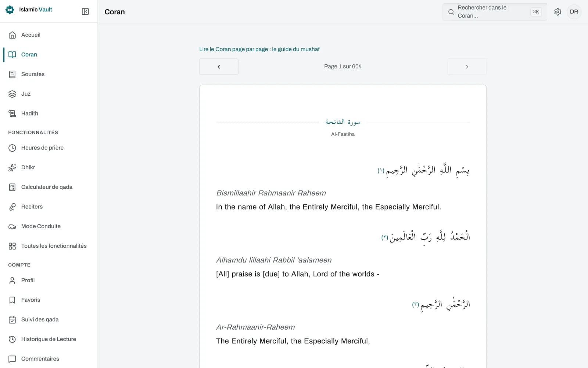Screen dimensions: 588x368
Task: Open the Favoris bookmark icon
Action: (x=12, y=300)
